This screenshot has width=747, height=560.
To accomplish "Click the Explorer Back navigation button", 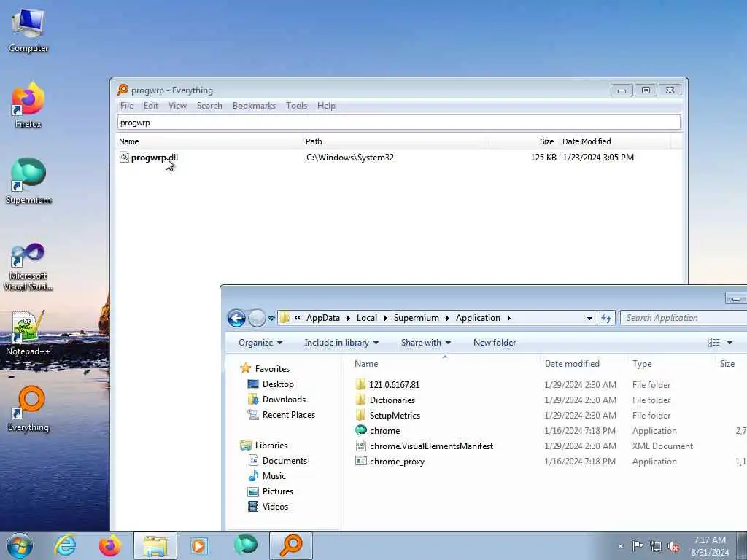I will (x=236, y=318).
